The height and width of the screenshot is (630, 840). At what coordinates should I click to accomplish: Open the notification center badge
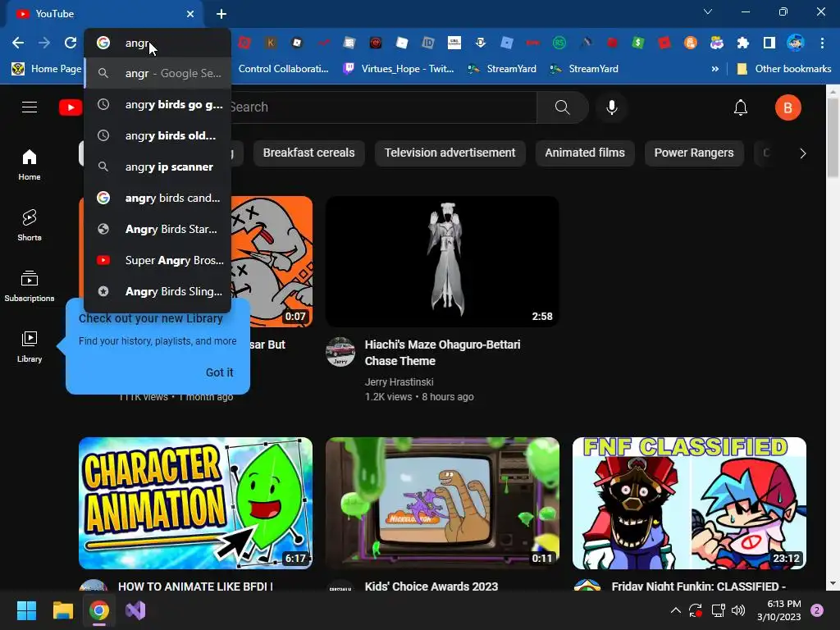pos(817,610)
